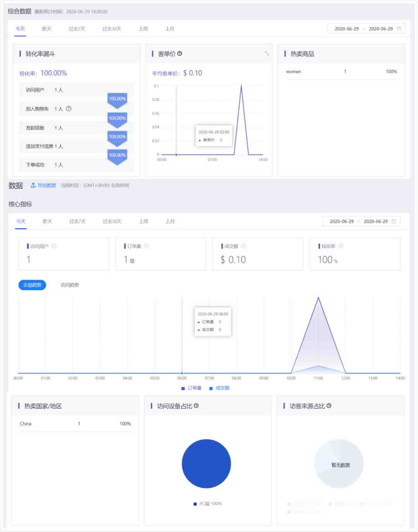Viewport: 418px width, 532px height.
Task: Select 今天 tab in 核心指标 section
Action: (x=21, y=221)
